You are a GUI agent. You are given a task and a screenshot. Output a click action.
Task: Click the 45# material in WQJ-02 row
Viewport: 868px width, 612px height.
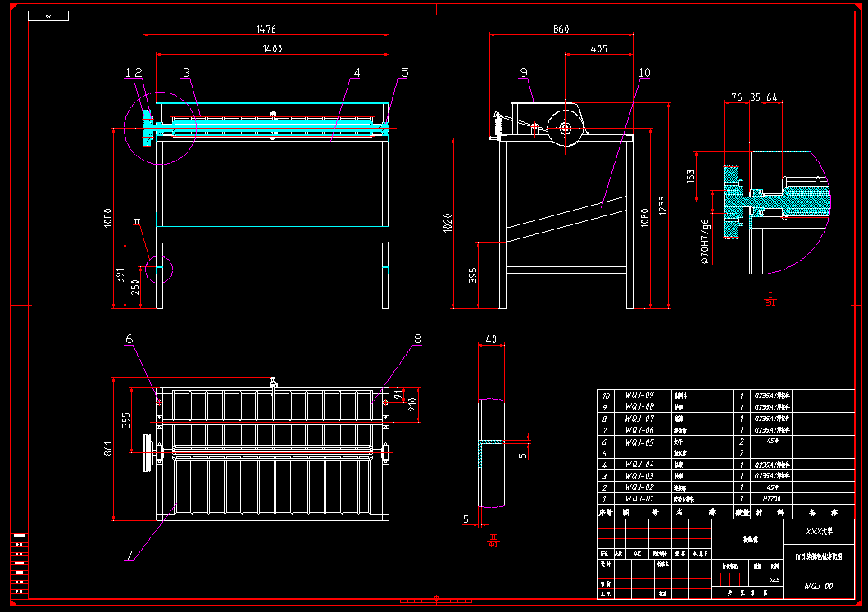click(x=771, y=487)
